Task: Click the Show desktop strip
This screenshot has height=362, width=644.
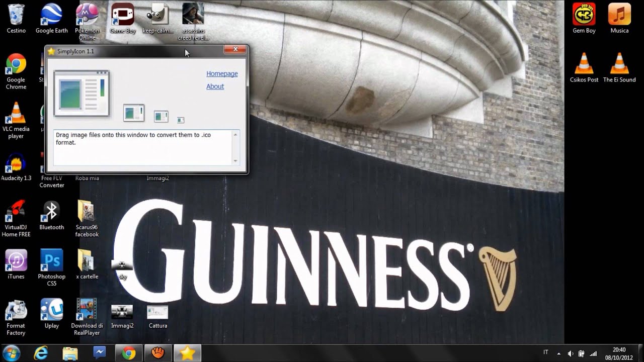Action: [x=640, y=353]
